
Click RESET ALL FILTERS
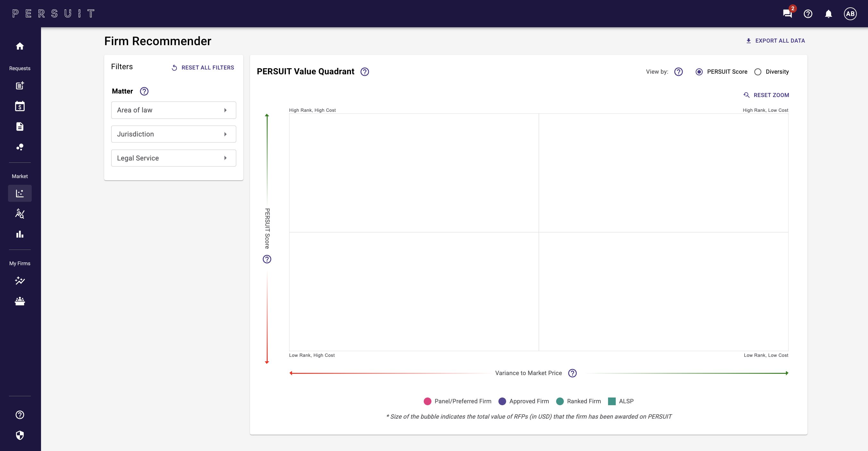[x=203, y=68]
